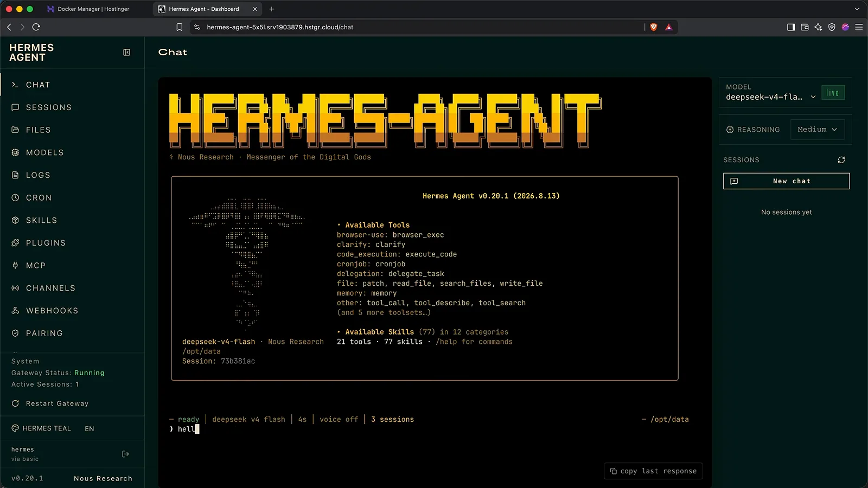Open the Chat sidebar item
868x488 pixels.
coord(72,85)
